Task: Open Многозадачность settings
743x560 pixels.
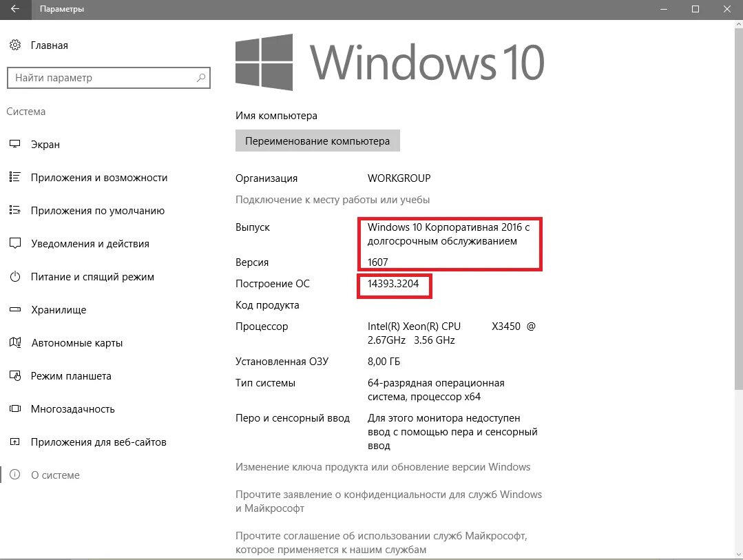Action: 73,409
